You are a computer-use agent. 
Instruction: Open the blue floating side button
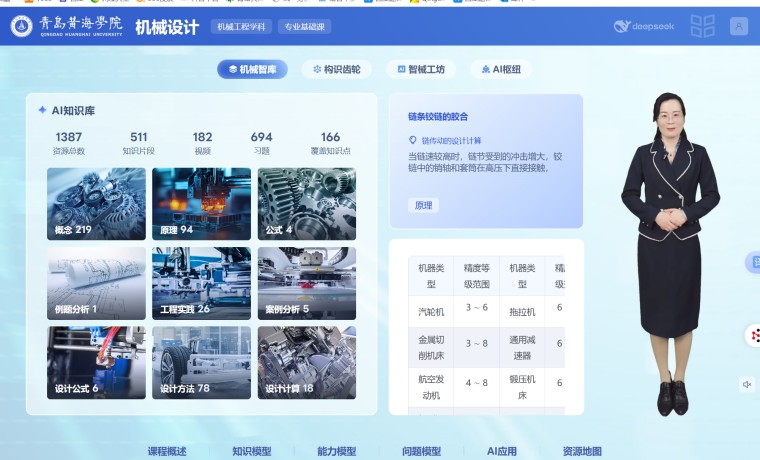click(753, 262)
